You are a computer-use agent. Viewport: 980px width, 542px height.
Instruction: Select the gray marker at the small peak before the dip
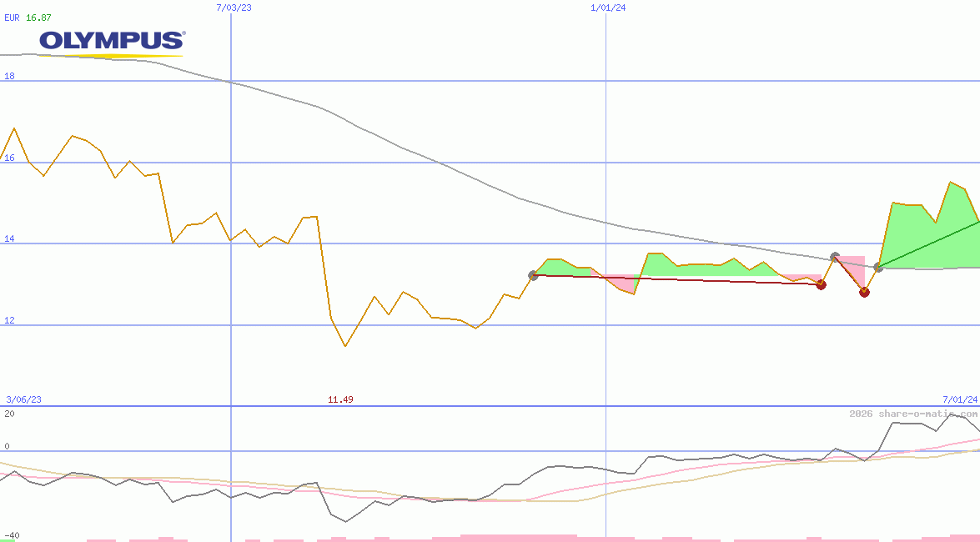coord(835,257)
